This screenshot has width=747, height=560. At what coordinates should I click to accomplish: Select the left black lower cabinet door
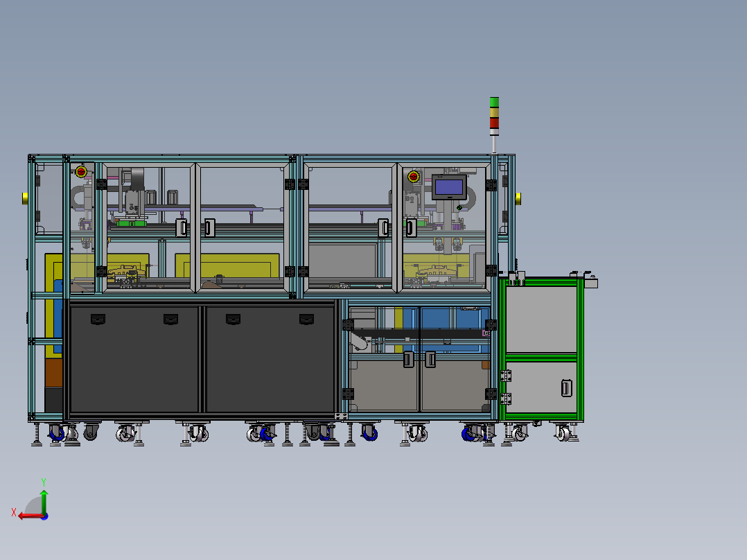tap(134, 359)
